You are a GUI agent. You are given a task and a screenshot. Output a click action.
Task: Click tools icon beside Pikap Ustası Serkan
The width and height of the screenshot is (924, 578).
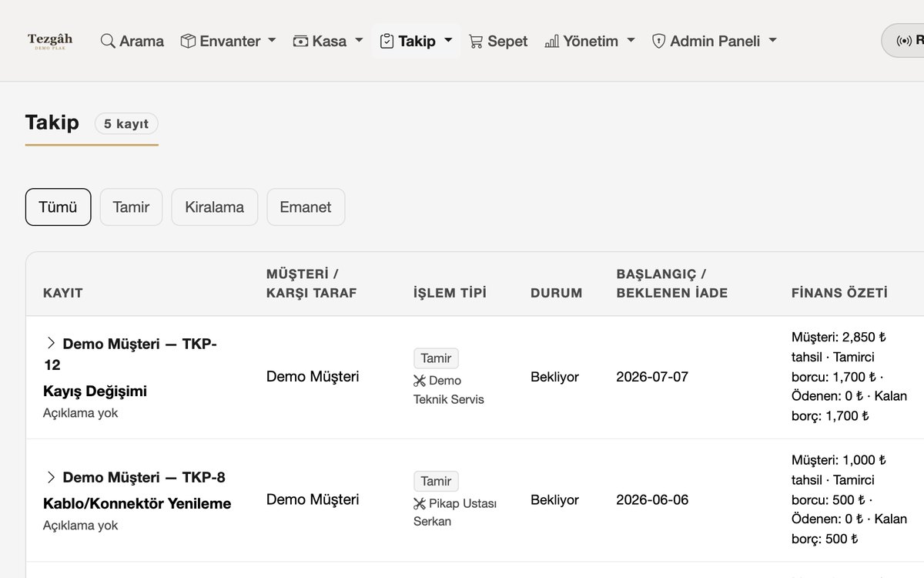[x=420, y=503]
